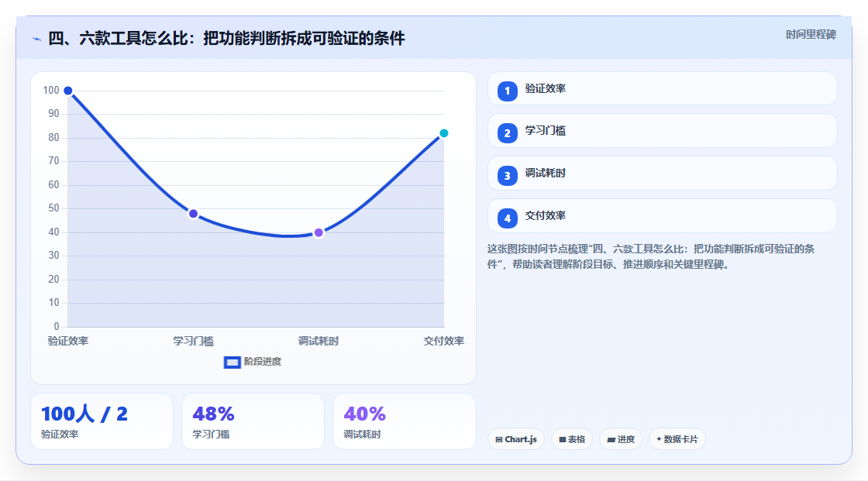The height and width of the screenshot is (481, 868).
Task: Click the 数据卡片 sparkle icon
Action: 659,439
